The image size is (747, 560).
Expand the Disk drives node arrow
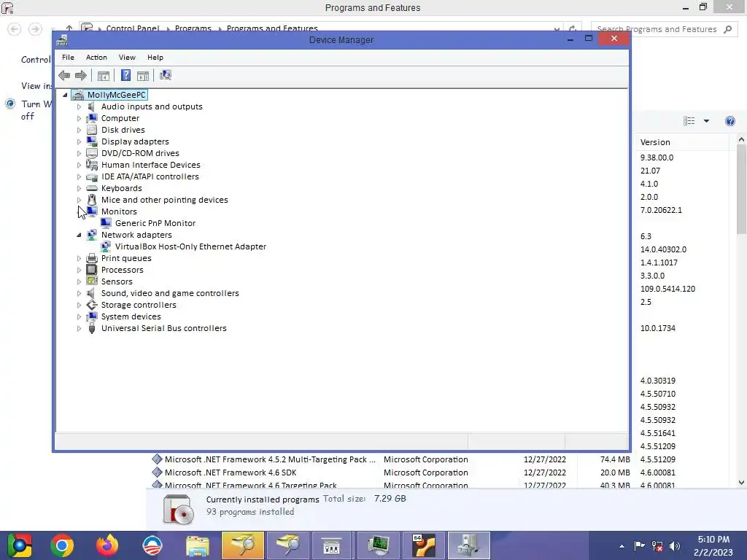pyautogui.click(x=79, y=130)
